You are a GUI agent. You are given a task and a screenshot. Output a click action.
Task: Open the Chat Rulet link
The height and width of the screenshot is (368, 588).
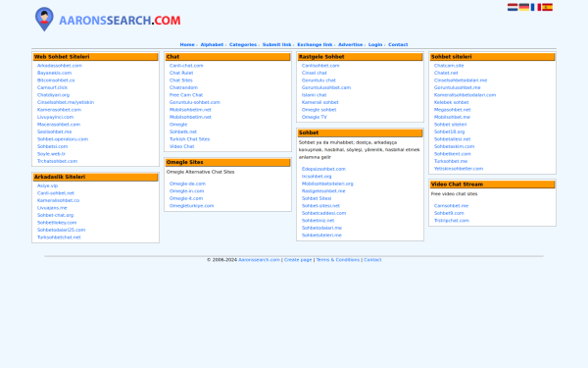point(181,73)
